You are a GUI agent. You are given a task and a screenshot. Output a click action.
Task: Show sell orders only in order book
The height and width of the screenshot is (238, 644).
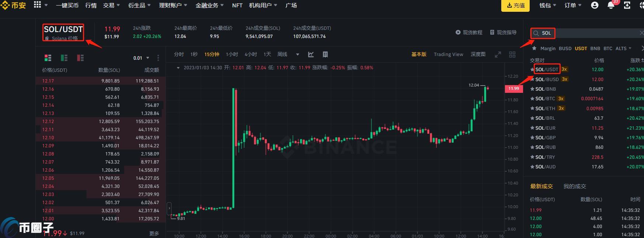click(80, 58)
